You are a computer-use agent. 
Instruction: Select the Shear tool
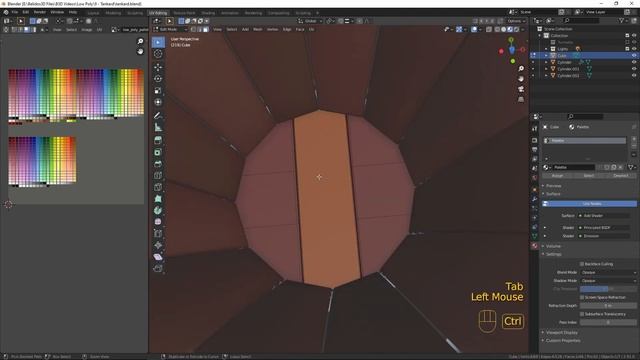click(158, 257)
